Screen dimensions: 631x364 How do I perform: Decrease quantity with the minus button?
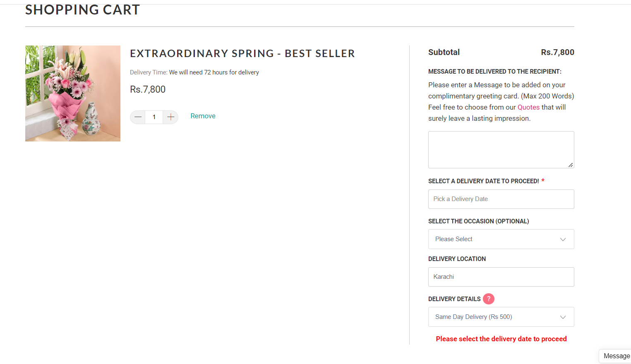click(138, 117)
